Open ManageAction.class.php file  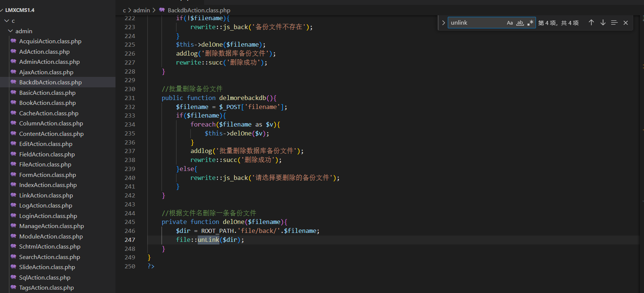(x=52, y=226)
